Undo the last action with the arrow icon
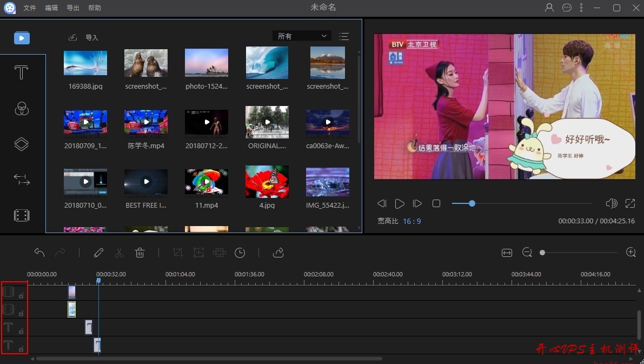 pyautogui.click(x=38, y=253)
